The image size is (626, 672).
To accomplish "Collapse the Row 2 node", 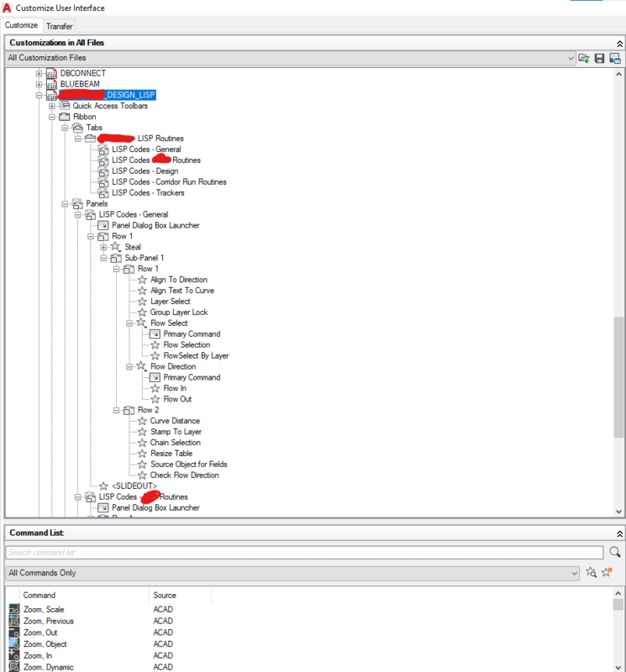I will 116,410.
